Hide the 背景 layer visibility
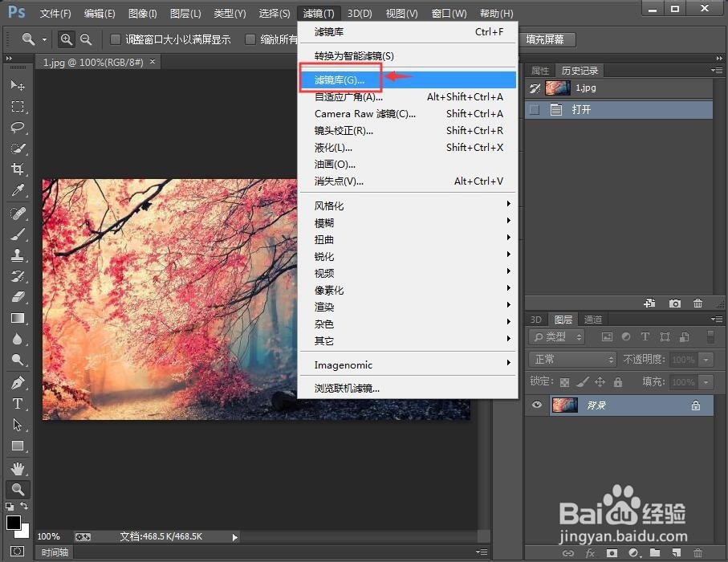This screenshot has width=728, height=562. tap(535, 405)
